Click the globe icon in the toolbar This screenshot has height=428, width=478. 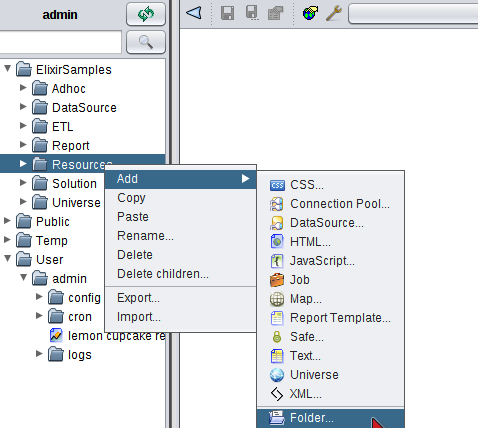point(310,13)
